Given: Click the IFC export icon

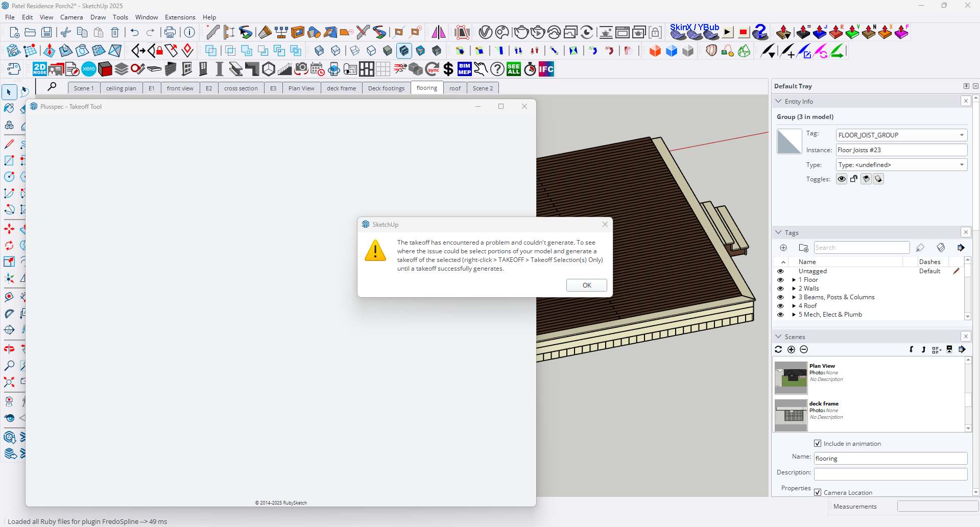Looking at the screenshot, I should tap(546, 69).
